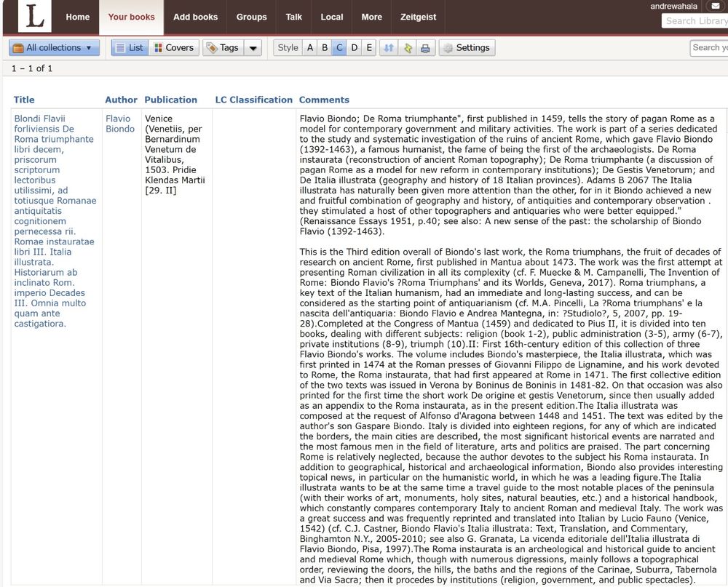Open the More menu
This screenshot has height=587, width=728.
coord(372,17)
